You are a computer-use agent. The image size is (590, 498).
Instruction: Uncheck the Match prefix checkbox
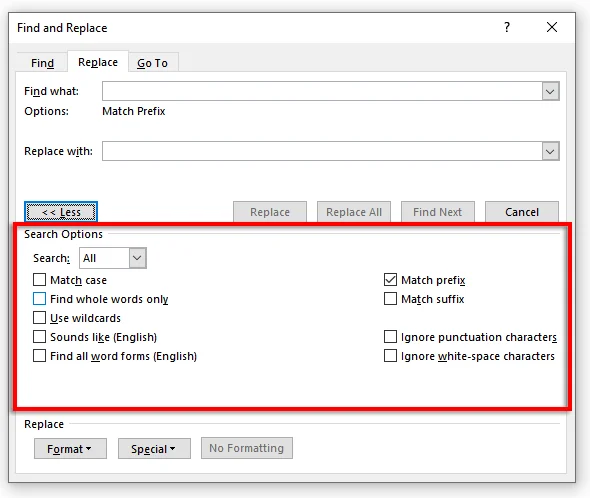click(390, 280)
